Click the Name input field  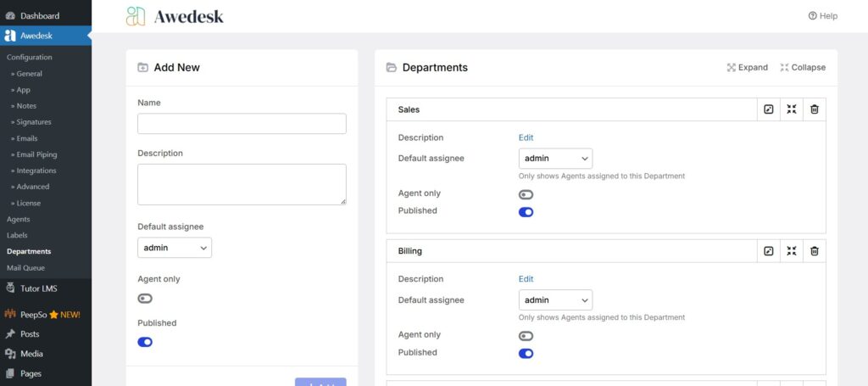pos(242,124)
